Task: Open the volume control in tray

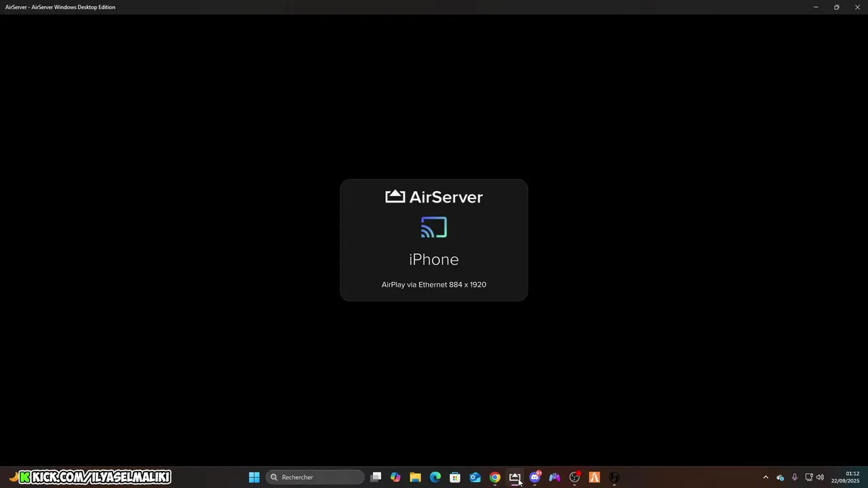Action: pyautogui.click(x=820, y=477)
